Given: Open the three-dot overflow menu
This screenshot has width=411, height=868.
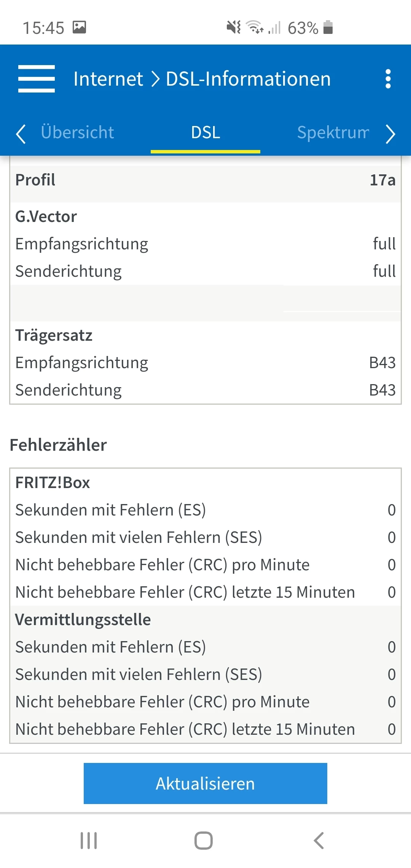Looking at the screenshot, I should pos(388,79).
